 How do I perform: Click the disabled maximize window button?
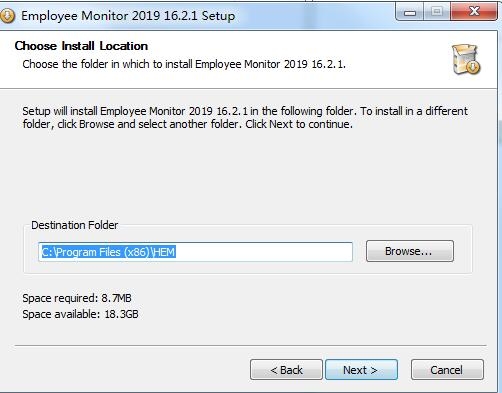coord(437,12)
